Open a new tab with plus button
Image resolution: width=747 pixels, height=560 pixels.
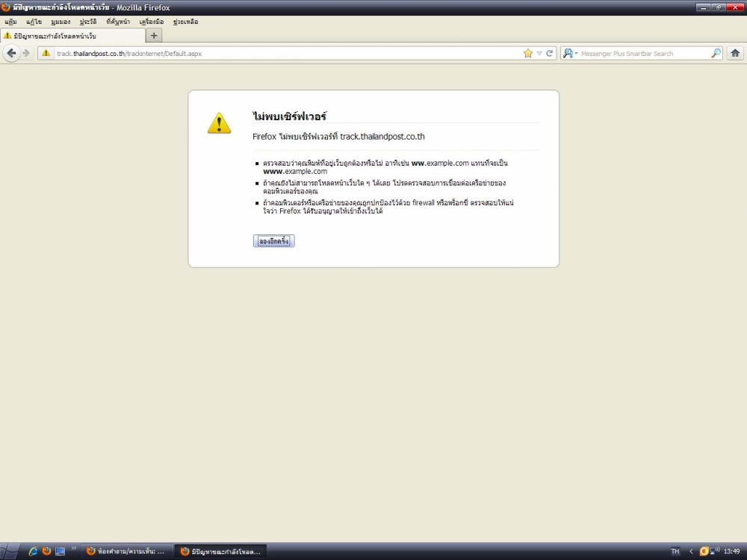[154, 36]
